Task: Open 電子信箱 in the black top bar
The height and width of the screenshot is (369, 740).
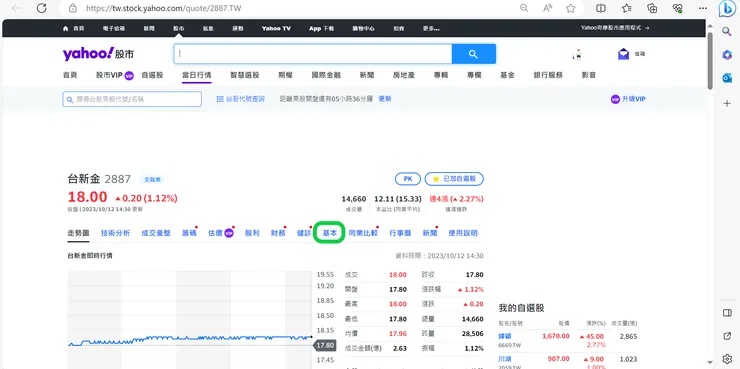Action: click(114, 28)
